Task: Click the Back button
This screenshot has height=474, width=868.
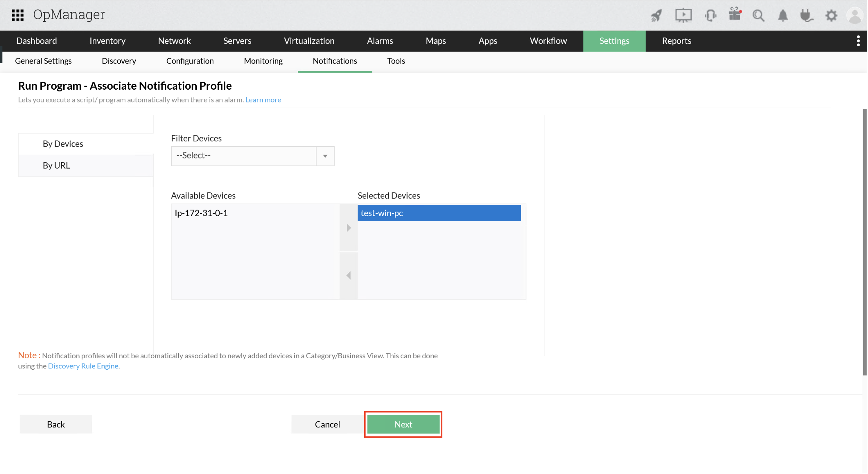Action: 56,425
